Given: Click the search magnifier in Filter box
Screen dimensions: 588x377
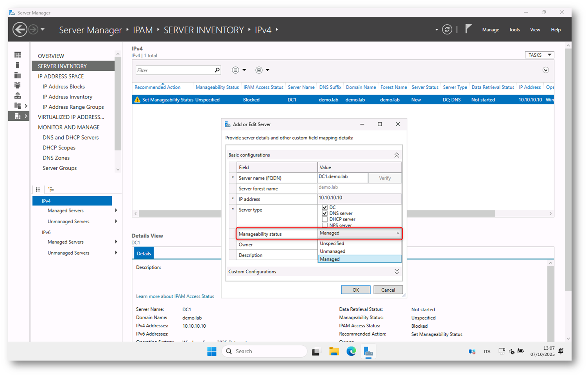Looking at the screenshot, I should click(217, 70).
